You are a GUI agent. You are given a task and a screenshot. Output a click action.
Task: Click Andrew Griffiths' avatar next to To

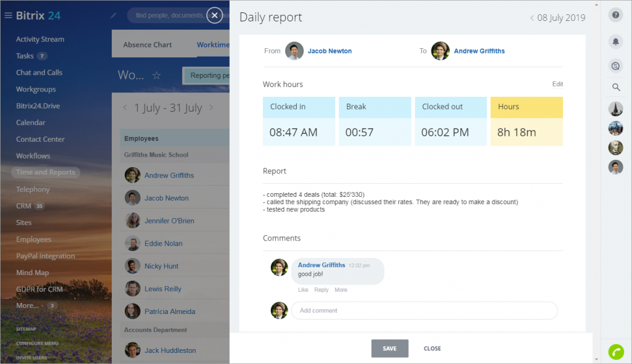tap(440, 51)
